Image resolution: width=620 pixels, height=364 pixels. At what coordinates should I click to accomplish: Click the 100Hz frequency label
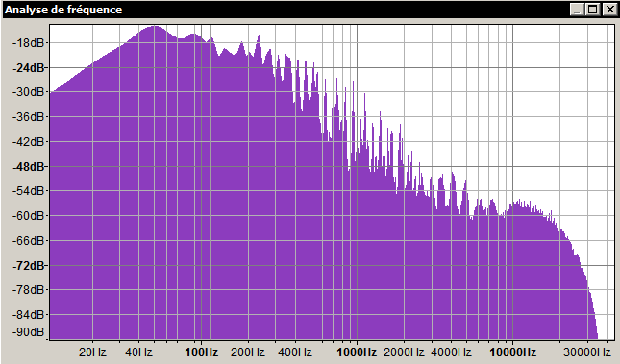202,352
